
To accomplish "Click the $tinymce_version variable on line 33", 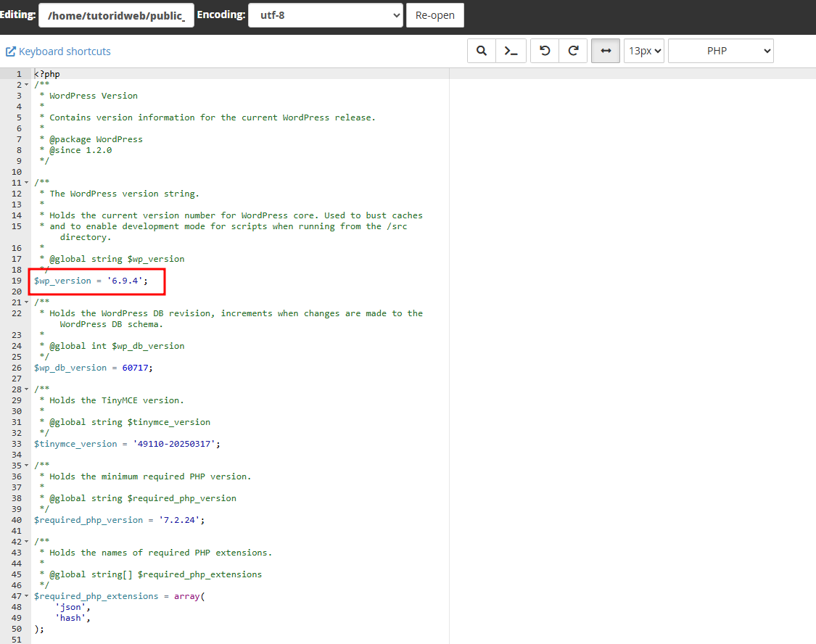I will tap(75, 444).
